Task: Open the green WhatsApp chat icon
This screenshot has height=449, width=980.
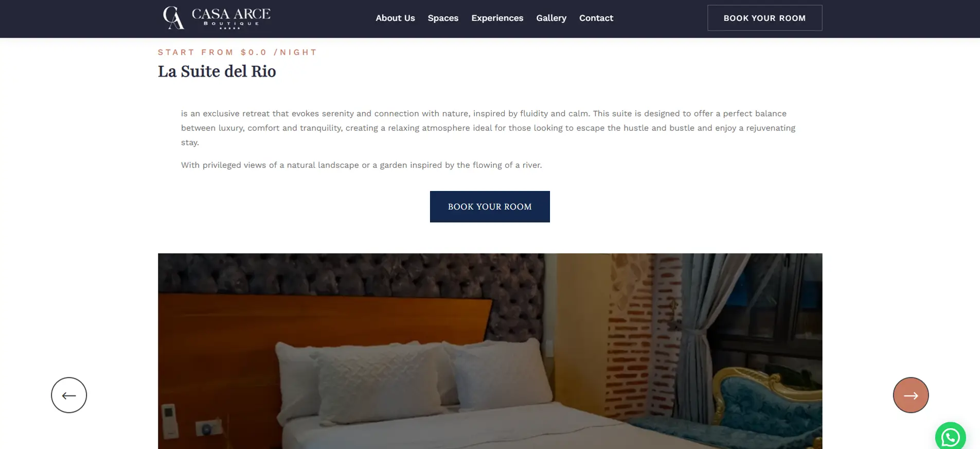Action: [950, 437]
